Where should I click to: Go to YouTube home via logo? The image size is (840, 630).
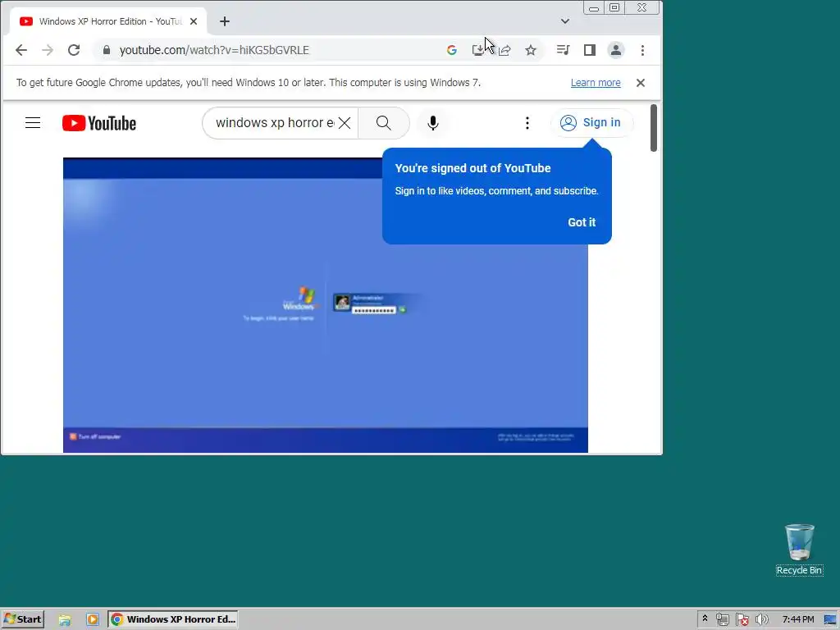tap(99, 123)
